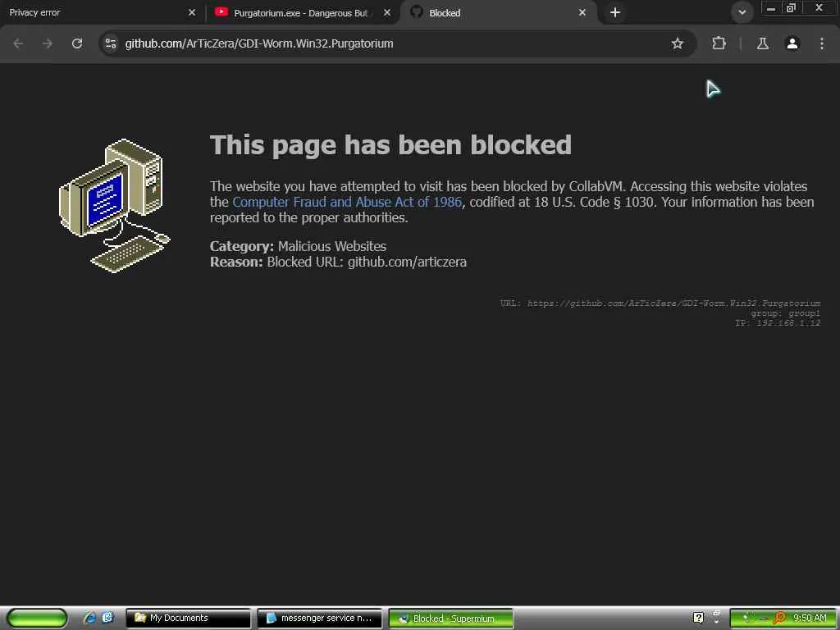Click the 'group: group1' footer text

point(785,313)
